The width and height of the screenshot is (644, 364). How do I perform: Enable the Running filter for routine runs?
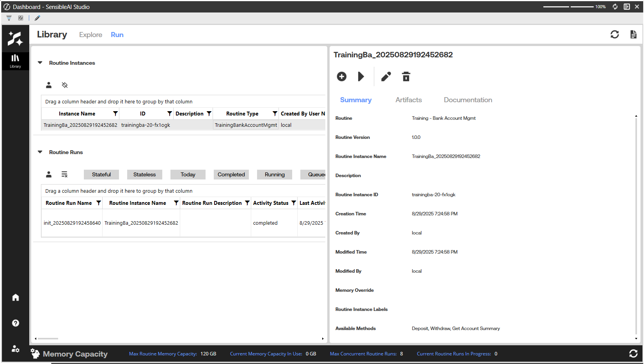[x=275, y=175]
